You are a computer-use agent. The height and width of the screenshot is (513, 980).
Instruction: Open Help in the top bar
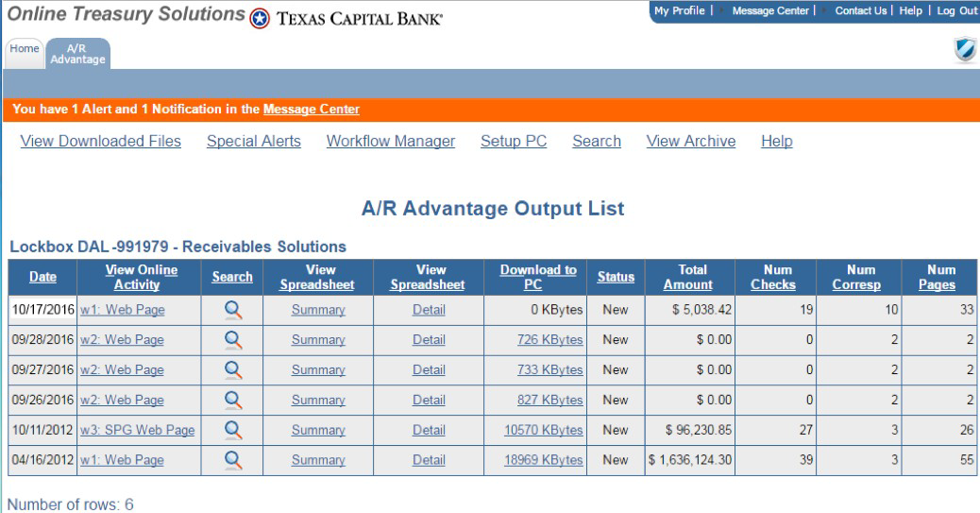pos(911,10)
